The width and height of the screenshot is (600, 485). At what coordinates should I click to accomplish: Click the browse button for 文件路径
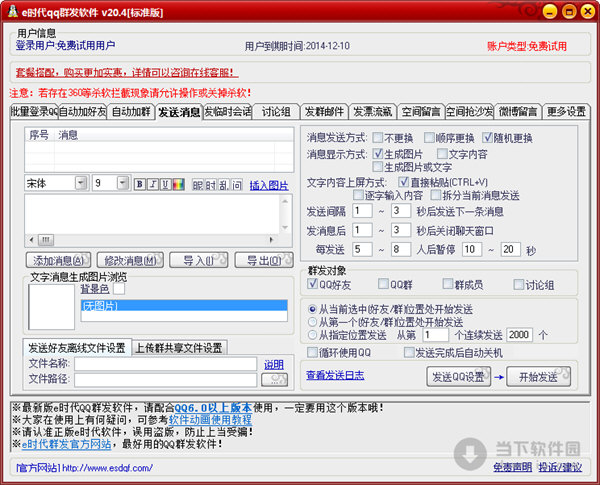[x=274, y=380]
